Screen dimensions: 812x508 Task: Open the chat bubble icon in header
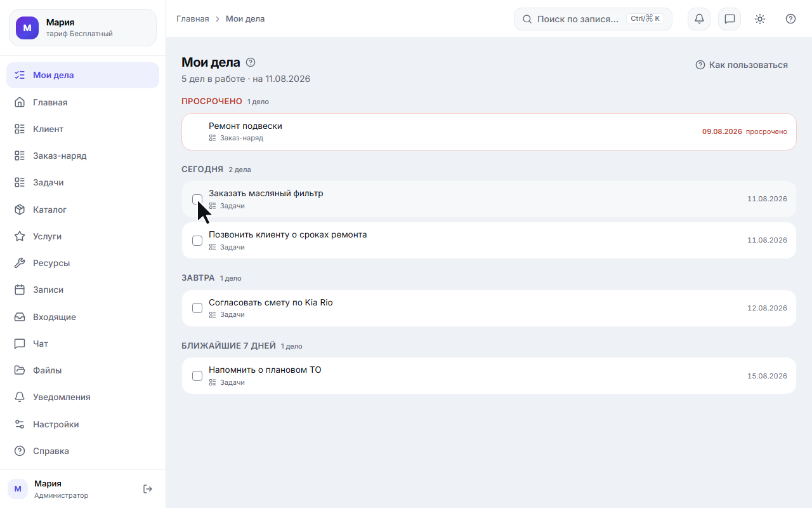click(730, 19)
